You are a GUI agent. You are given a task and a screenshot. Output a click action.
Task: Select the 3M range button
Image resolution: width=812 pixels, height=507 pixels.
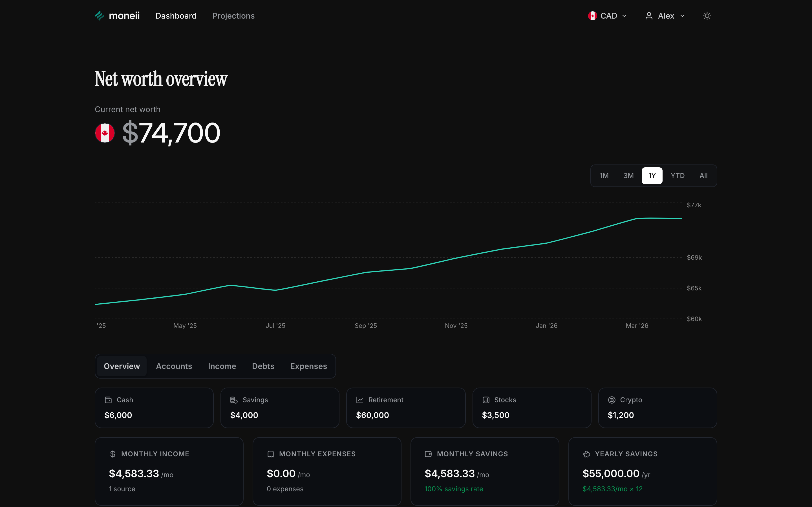point(628,175)
